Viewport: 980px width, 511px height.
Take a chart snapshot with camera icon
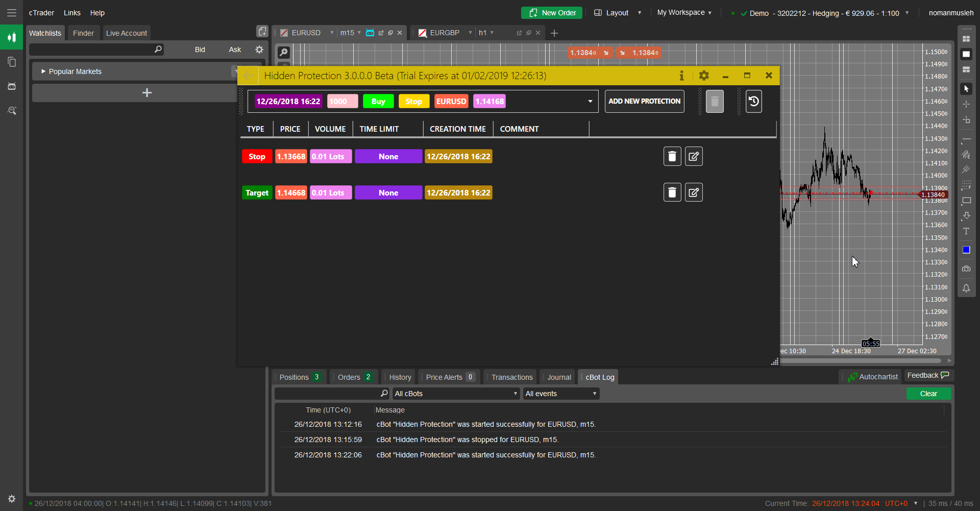coord(966,269)
